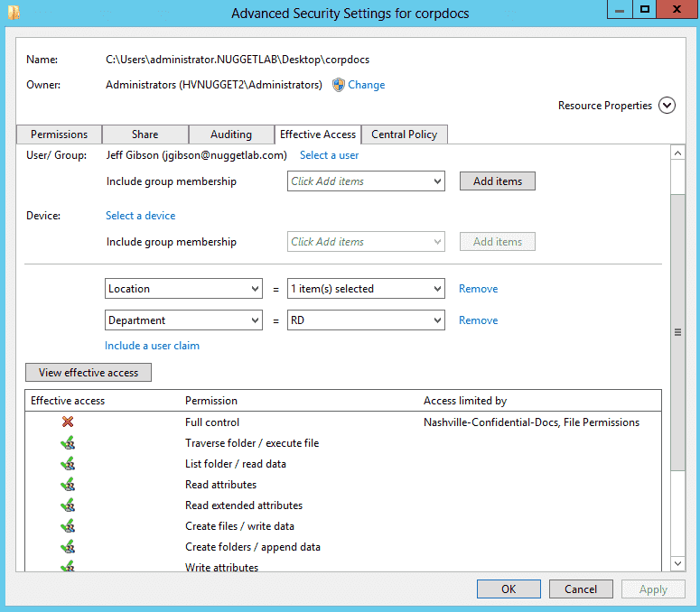Click Include a user claim link

pos(152,345)
